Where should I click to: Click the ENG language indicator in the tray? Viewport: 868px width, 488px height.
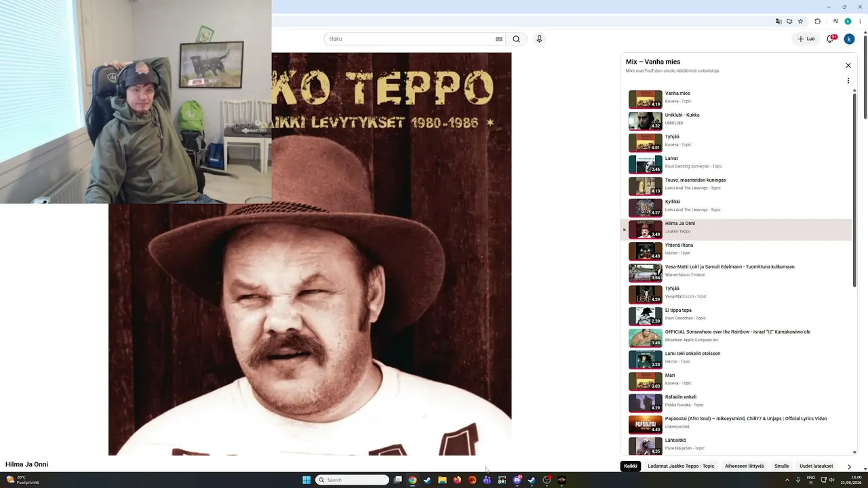(x=810, y=480)
